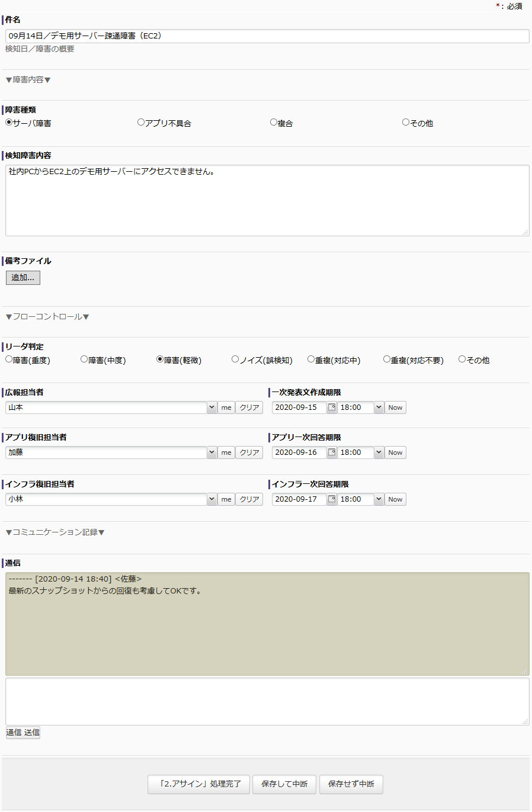Select ノイズ(誤検知) radio option
Image resolution: width=532 pixels, height=812 pixels.
pyautogui.click(x=235, y=360)
